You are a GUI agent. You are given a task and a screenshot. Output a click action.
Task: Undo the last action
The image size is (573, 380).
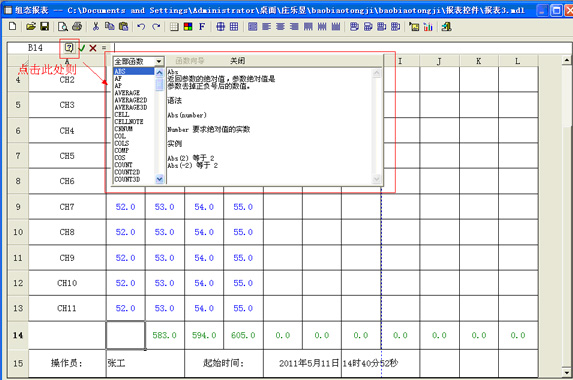pyautogui.click(x=141, y=26)
